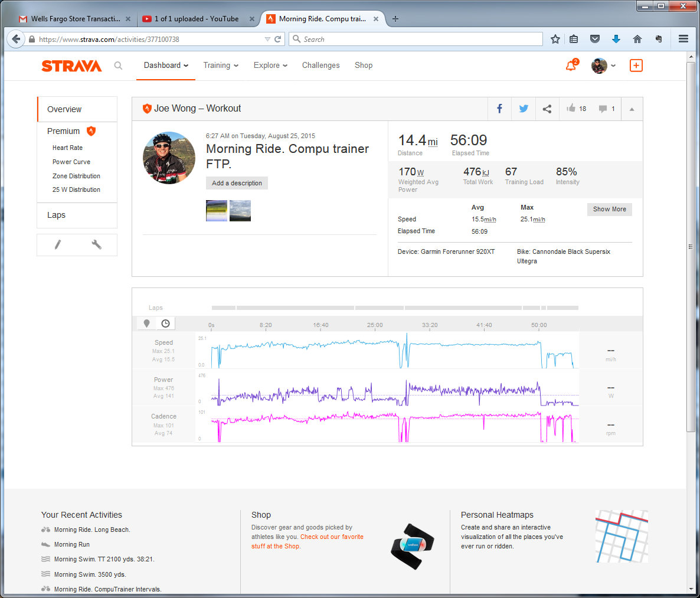Click the orange plus upload icon
Screen dimensions: 700x598
[636, 66]
